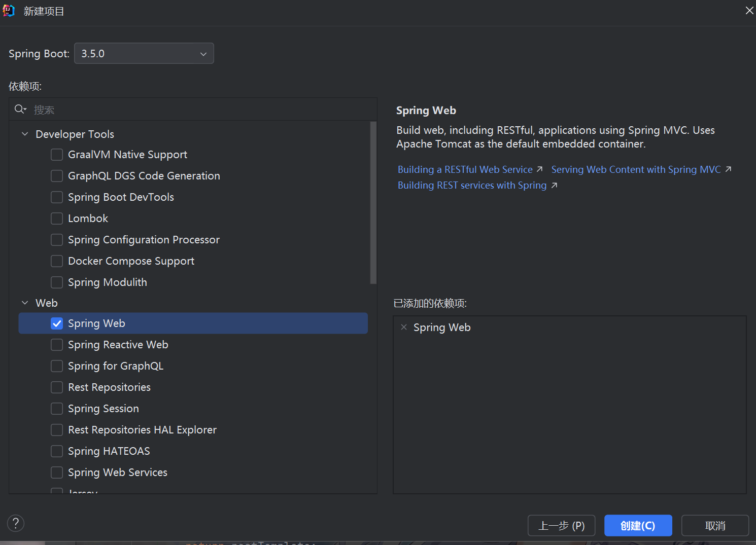The width and height of the screenshot is (756, 545).
Task: Enable Rest Repositories HAL Explorer checkbox
Action: point(57,430)
